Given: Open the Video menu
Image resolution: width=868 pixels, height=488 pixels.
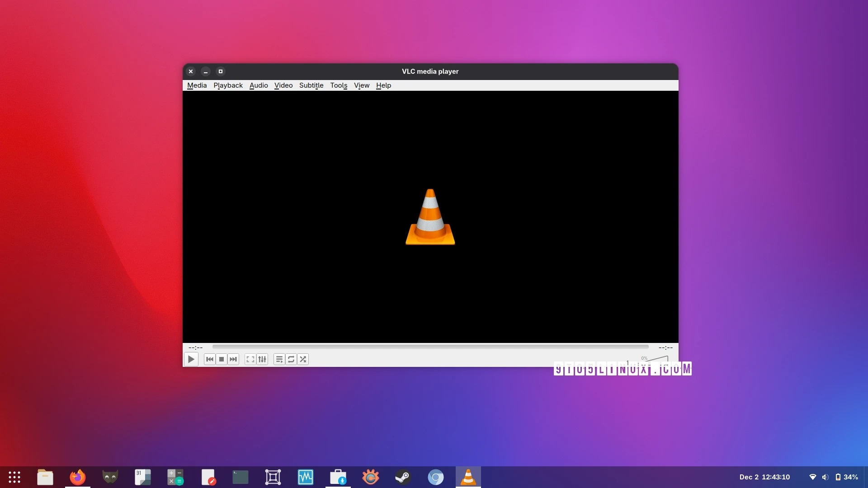Looking at the screenshot, I should coord(283,85).
